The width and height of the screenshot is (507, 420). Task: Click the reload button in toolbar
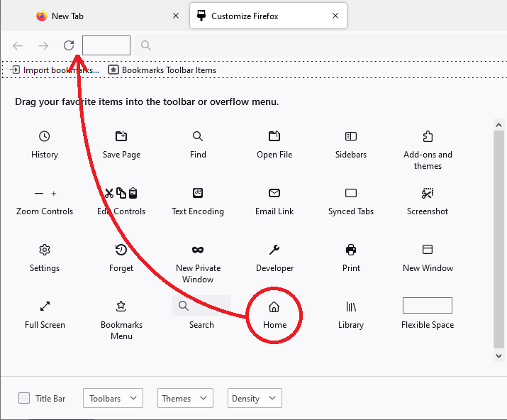point(69,45)
